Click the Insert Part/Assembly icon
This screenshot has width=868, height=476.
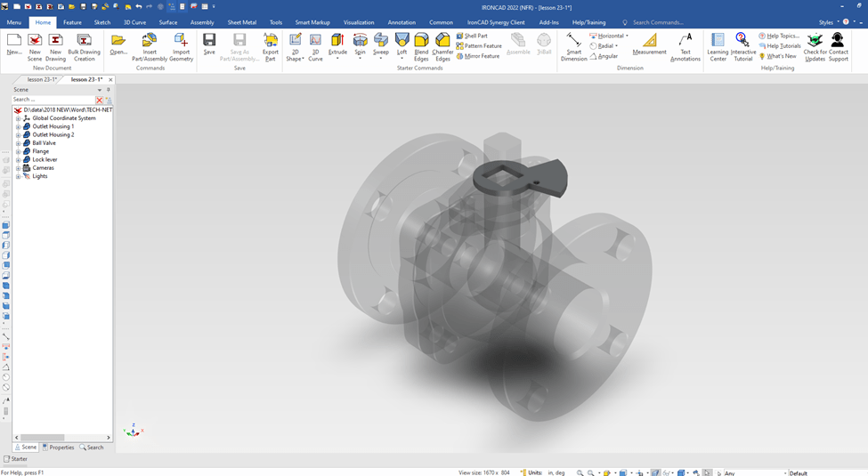(150, 41)
